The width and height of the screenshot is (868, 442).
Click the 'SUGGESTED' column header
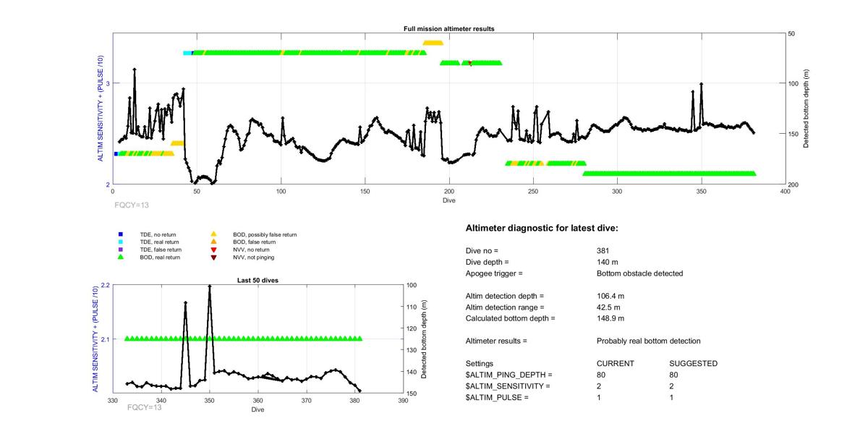[x=694, y=363]
